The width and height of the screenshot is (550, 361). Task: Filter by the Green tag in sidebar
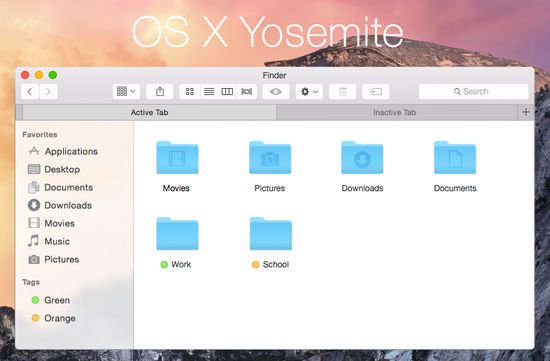pyautogui.click(x=51, y=300)
